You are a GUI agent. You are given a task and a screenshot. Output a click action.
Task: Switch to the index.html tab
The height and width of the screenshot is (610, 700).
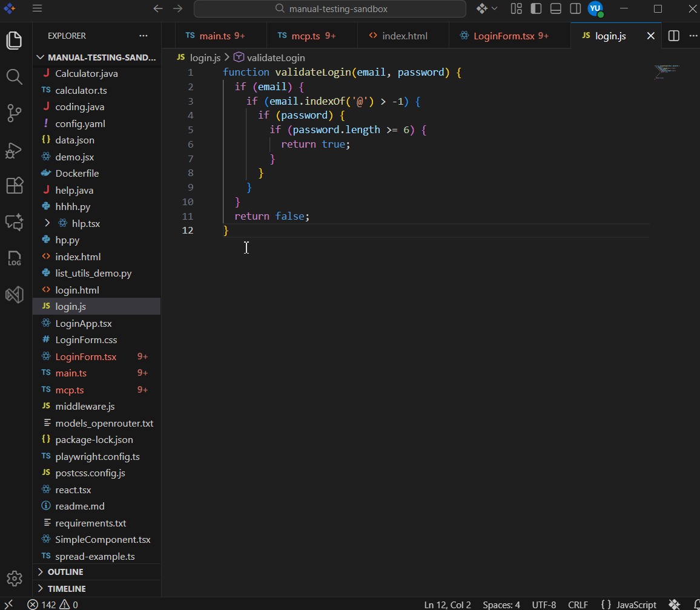click(x=403, y=35)
